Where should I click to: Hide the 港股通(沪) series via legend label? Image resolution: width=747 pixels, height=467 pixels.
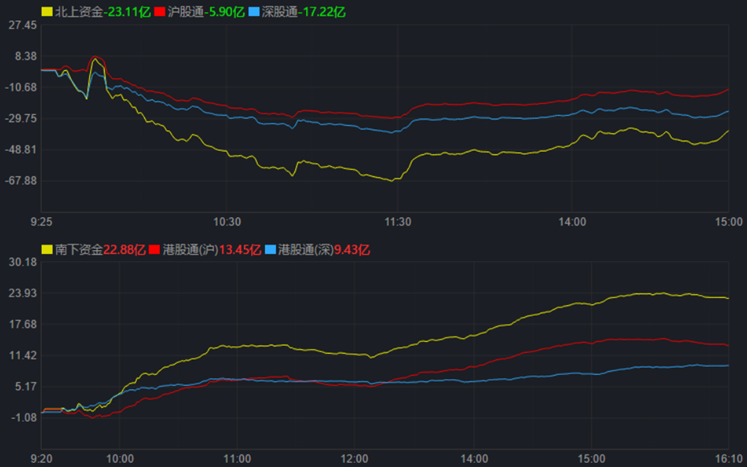tap(186, 249)
